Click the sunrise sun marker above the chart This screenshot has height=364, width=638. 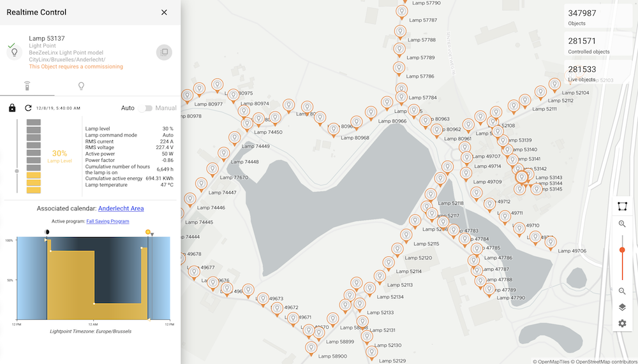click(x=148, y=232)
